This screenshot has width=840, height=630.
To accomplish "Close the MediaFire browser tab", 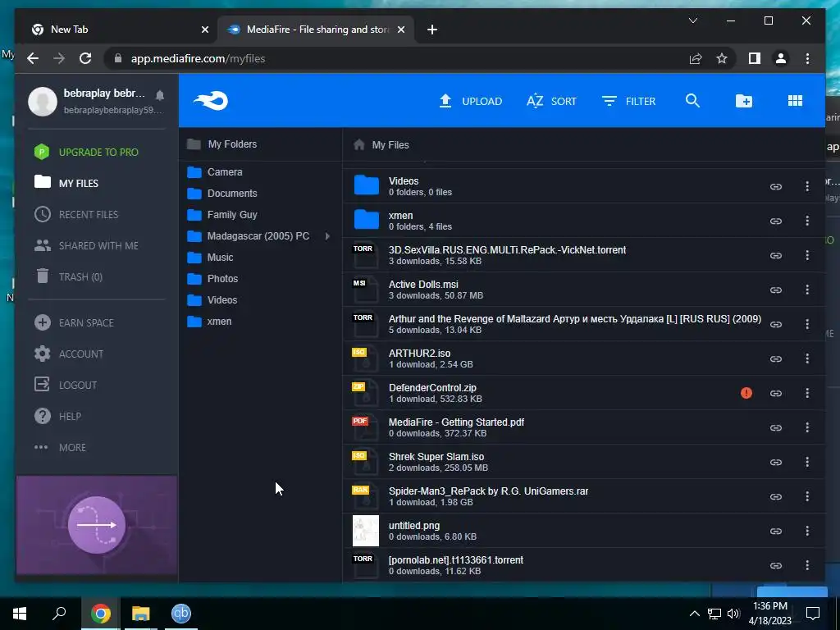I will 400,30.
